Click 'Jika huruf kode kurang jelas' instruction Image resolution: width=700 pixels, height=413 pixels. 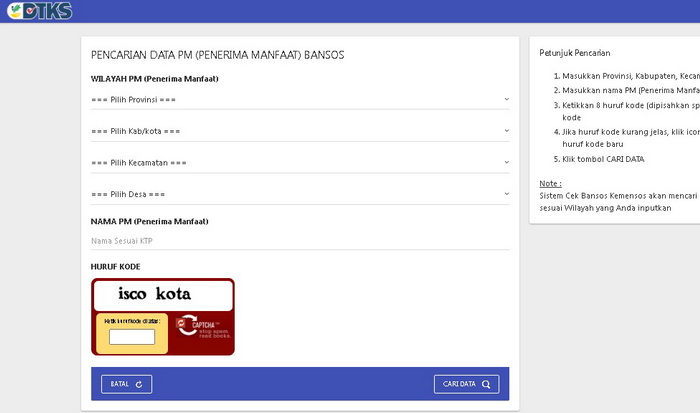[631, 138]
